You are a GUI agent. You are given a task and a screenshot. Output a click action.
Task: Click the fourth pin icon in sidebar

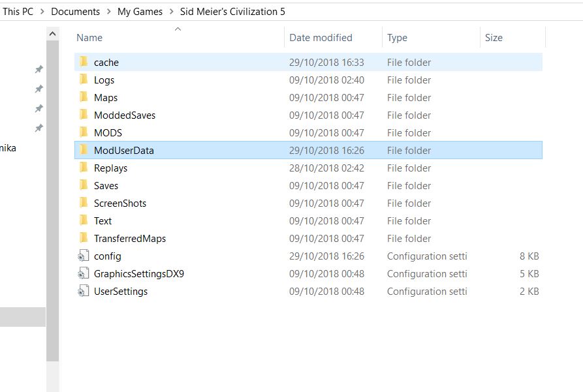click(39, 128)
